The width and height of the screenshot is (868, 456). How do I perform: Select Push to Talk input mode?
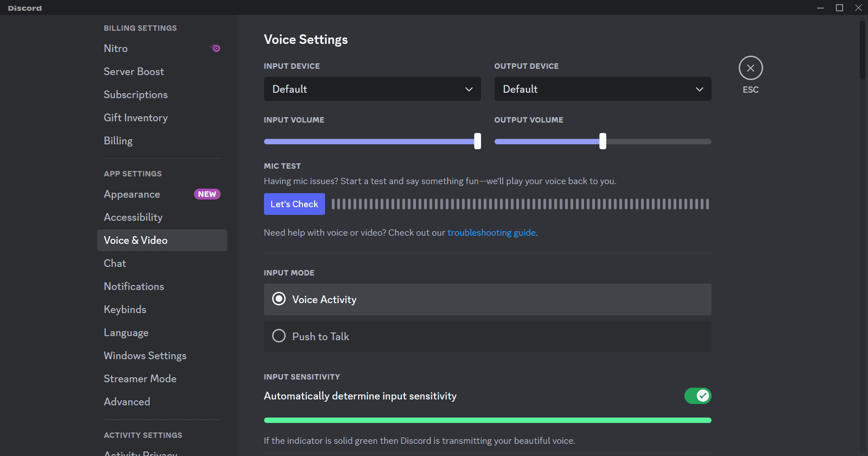(487, 337)
